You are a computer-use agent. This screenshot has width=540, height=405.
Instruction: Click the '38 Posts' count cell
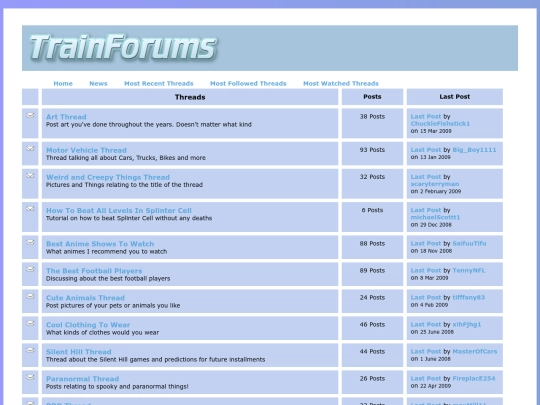click(372, 123)
